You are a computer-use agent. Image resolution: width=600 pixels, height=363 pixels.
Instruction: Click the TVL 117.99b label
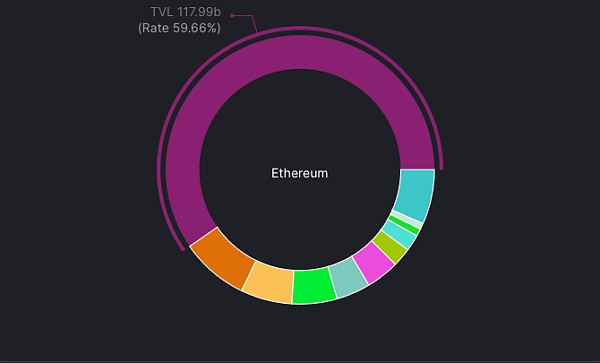pyautogui.click(x=186, y=12)
